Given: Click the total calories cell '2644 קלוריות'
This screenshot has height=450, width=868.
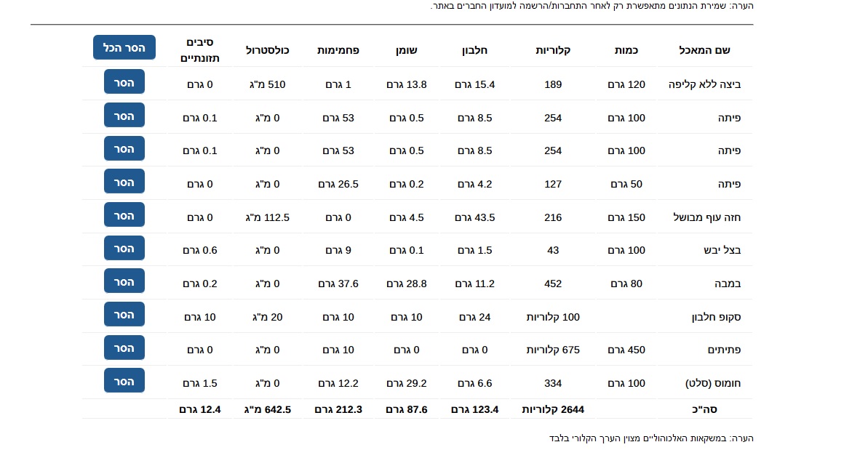Looking at the screenshot, I should (x=553, y=409).
